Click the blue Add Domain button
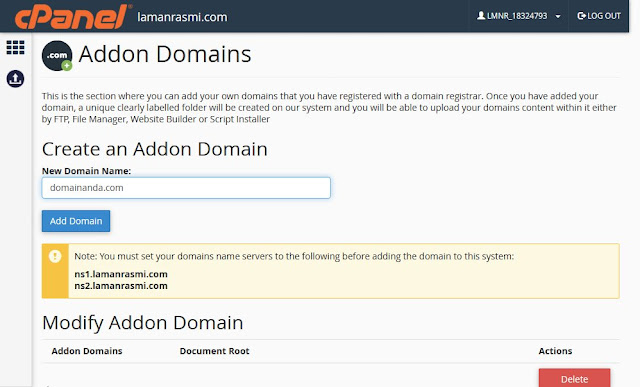640x387 pixels. (76, 221)
